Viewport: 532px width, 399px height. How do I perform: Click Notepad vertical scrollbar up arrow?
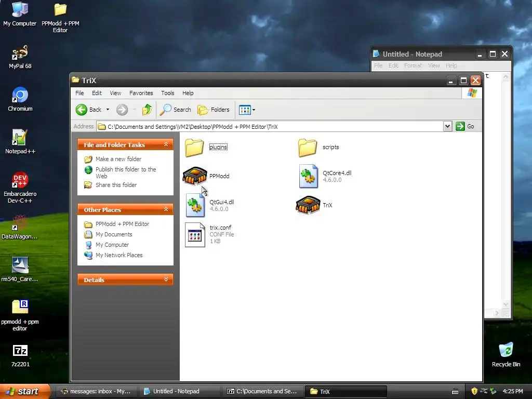[506, 77]
